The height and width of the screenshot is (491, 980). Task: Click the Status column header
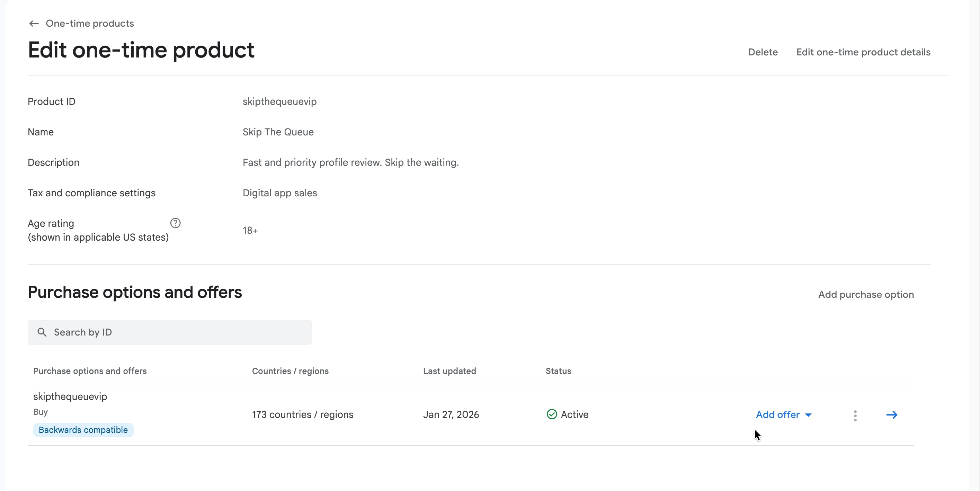(x=558, y=371)
